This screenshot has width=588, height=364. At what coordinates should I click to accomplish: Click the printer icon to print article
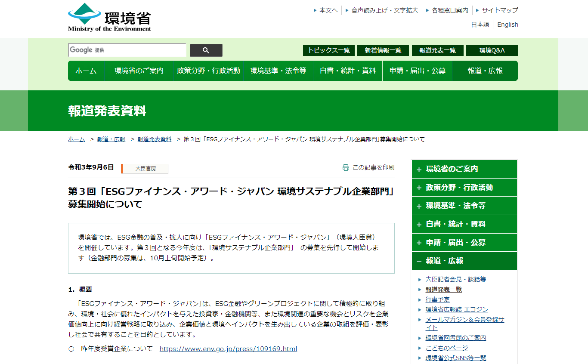(x=346, y=168)
